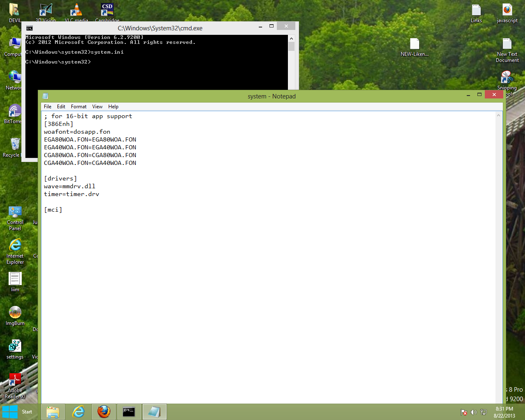Click the Notepad vertical scrollbar up arrow
Screen dimensions: 525x420
(499, 115)
